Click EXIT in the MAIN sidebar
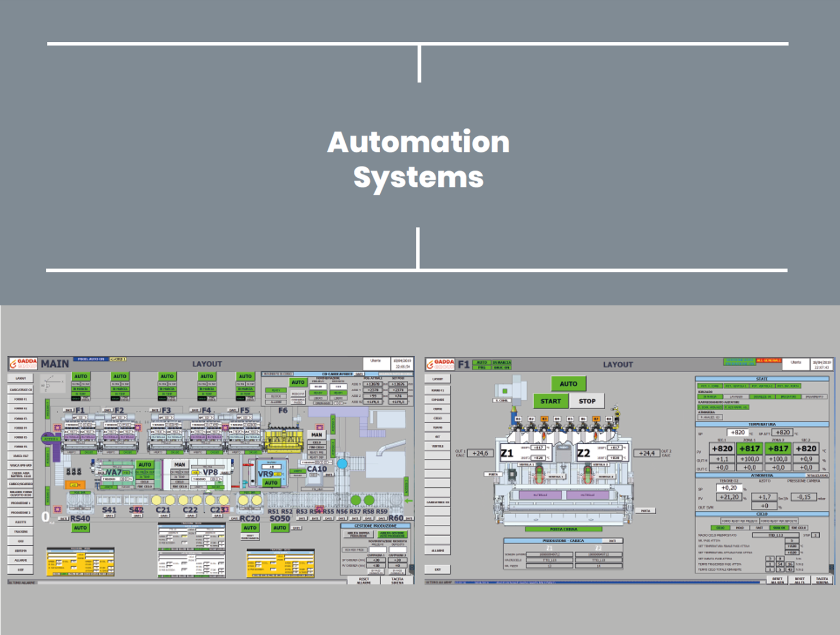Image resolution: width=840 pixels, height=635 pixels. [x=21, y=570]
